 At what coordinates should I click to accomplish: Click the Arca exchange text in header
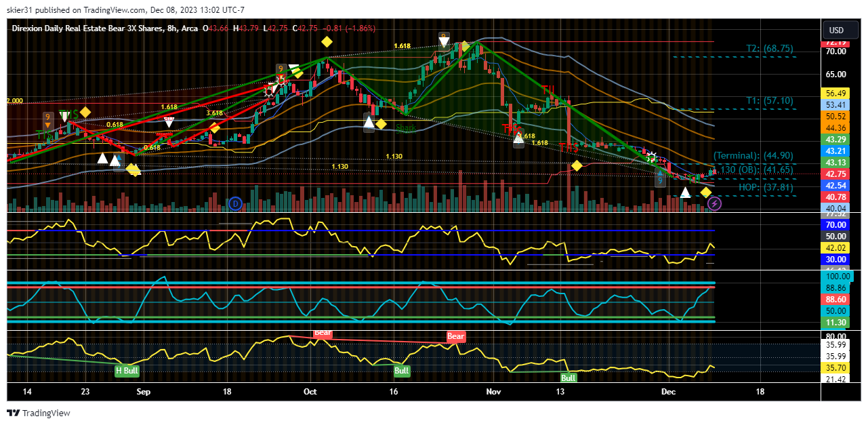[190, 28]
